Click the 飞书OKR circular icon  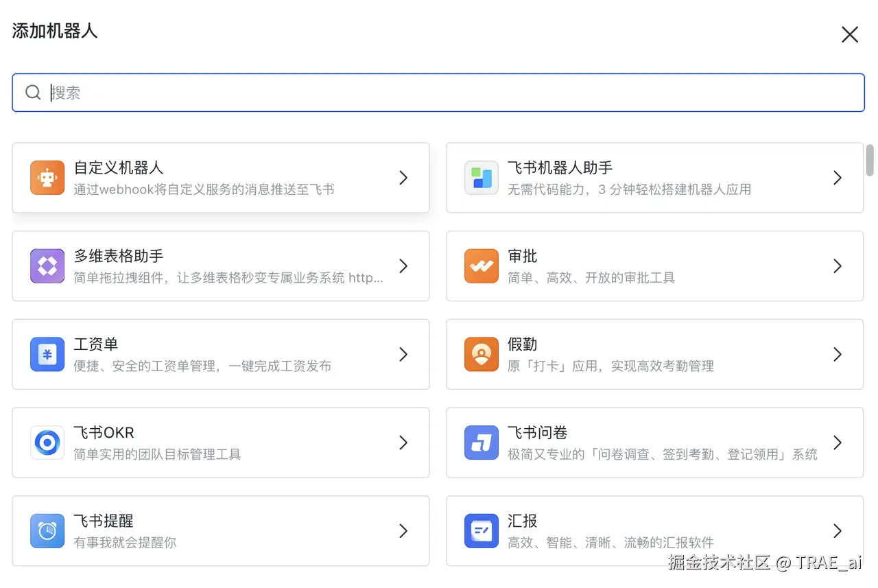click(47, 443)
